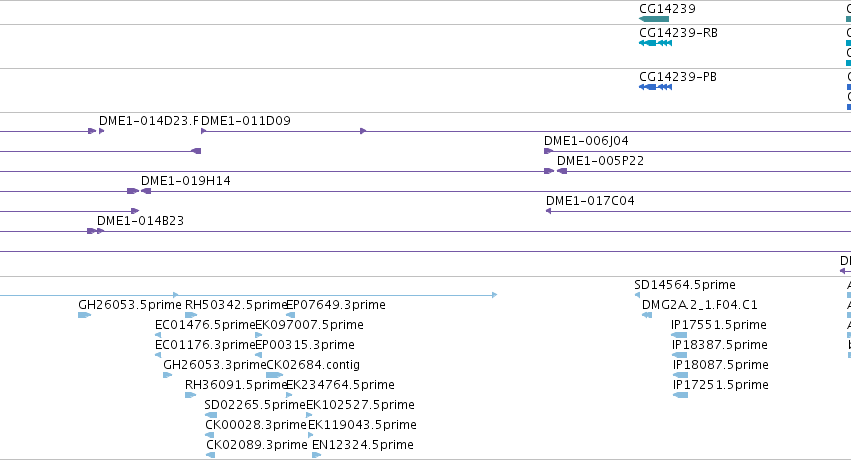
Task: Select the CG14239-PB protein label
Action: click(678, 77)
